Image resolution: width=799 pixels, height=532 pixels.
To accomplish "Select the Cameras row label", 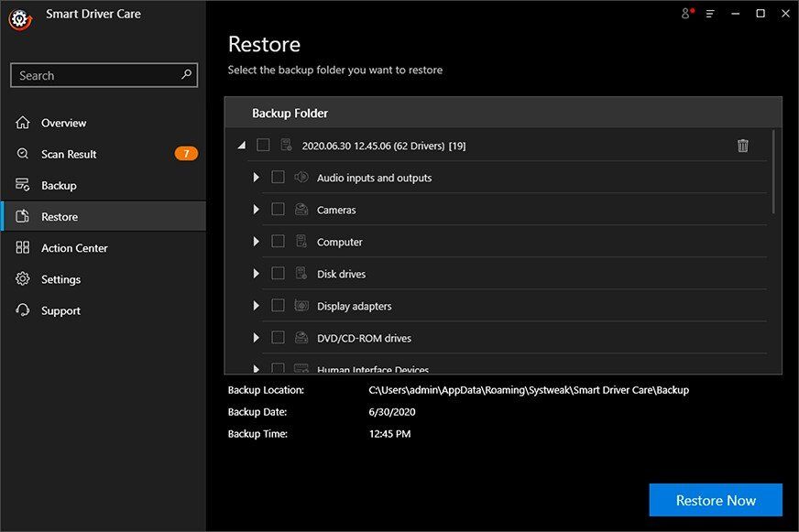I will pyautogui.click(x=336, y=210).
